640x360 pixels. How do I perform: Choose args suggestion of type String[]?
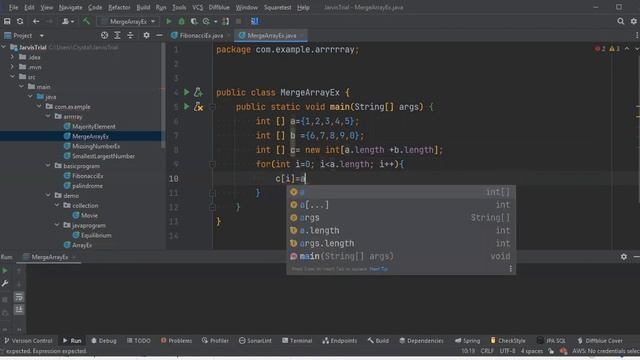[401, 218]
